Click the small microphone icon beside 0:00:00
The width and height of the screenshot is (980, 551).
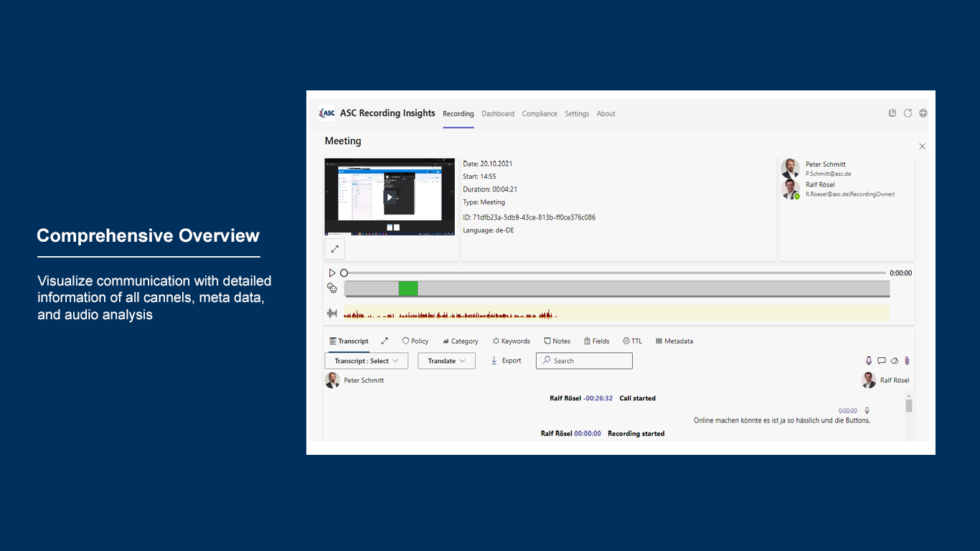click(x=867, y=411)
